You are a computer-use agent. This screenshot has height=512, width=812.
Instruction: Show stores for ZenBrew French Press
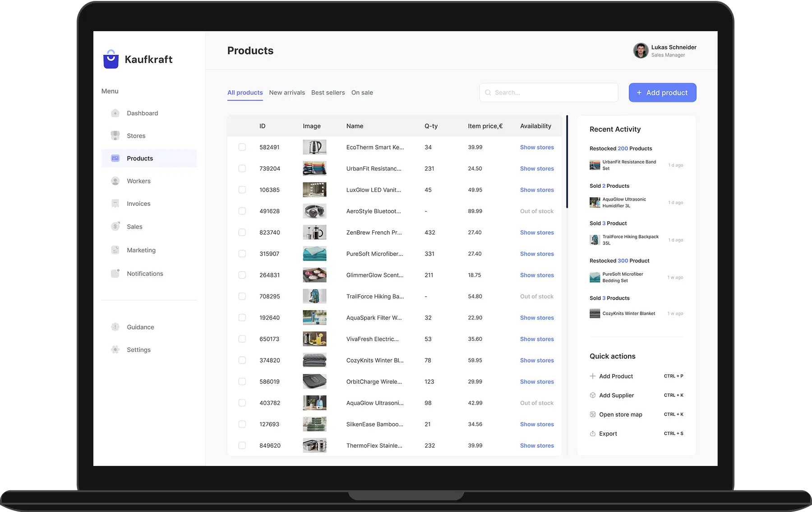tap(537, 233)
